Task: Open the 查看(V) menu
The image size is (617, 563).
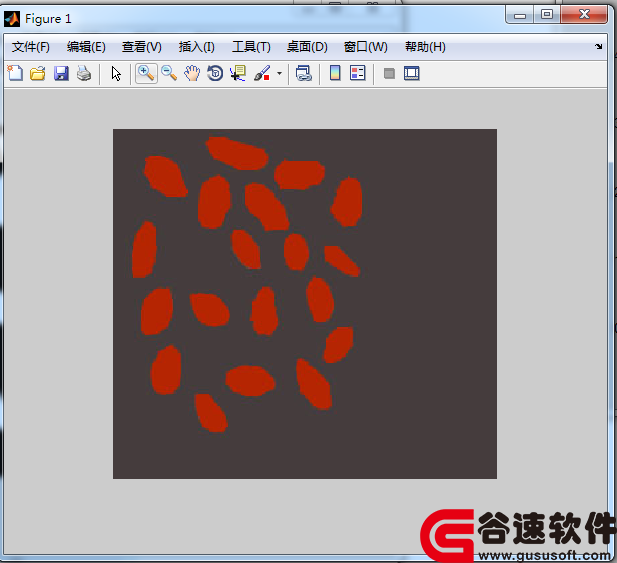Action: coord(142,47)
